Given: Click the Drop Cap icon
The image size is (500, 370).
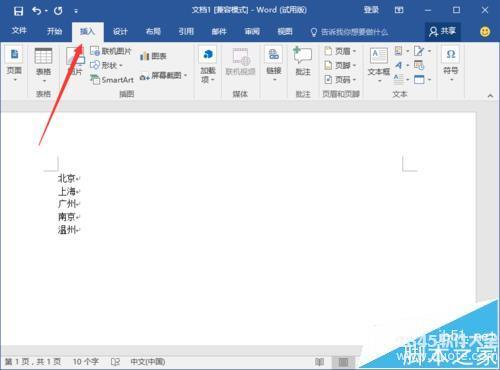Looking at the screenshot, I should tap(398, 79).
